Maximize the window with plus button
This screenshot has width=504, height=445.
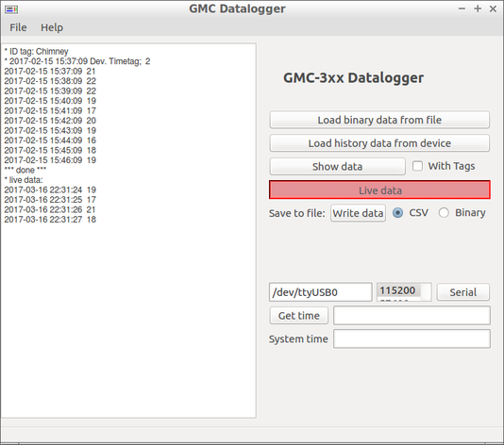coord(478,8)
